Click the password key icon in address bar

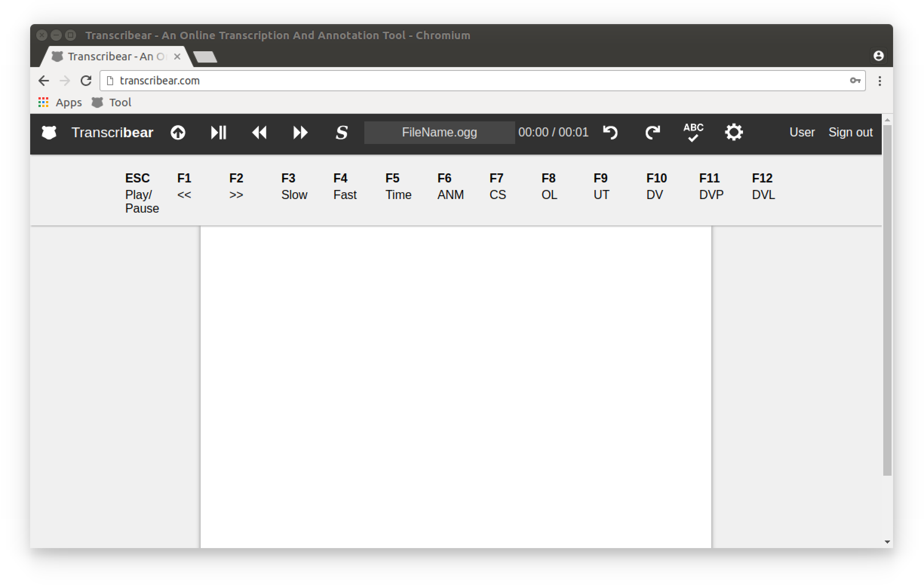(x=855, y=81)
